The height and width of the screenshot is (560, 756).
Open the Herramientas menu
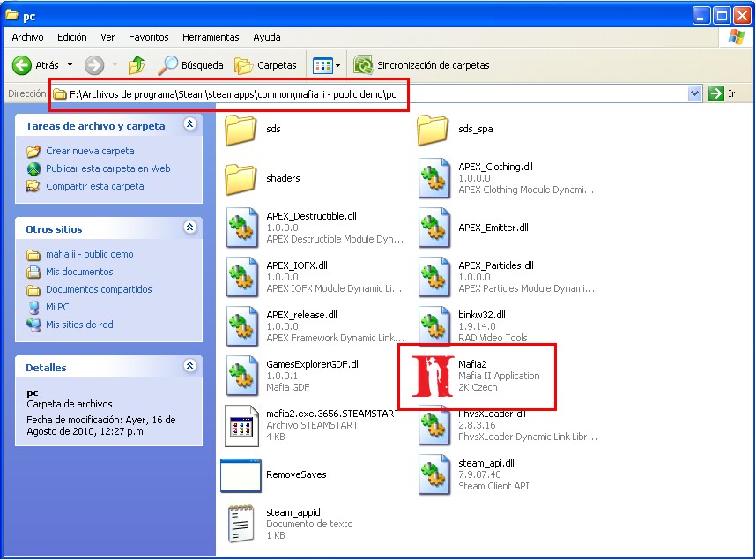[x=211, y=37]
